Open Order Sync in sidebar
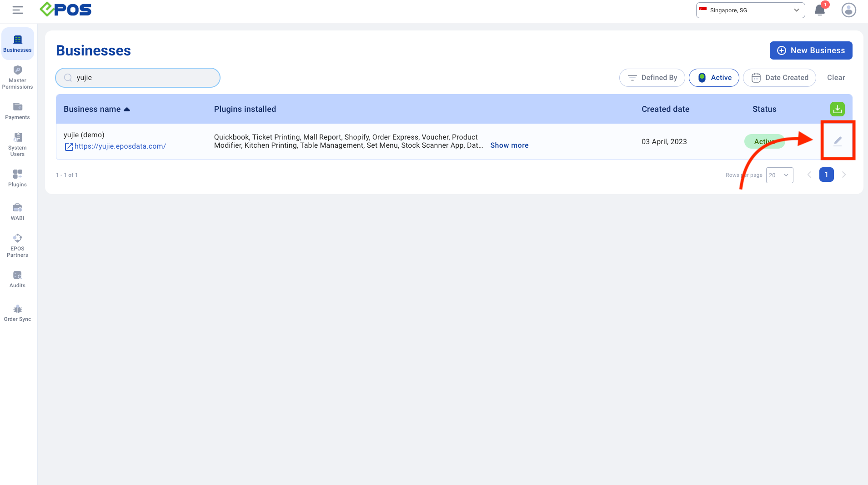 17,313
